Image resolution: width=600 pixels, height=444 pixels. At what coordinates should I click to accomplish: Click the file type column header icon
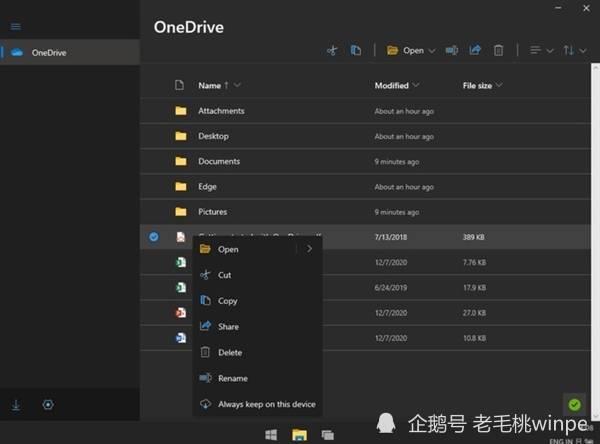(179, 85)
